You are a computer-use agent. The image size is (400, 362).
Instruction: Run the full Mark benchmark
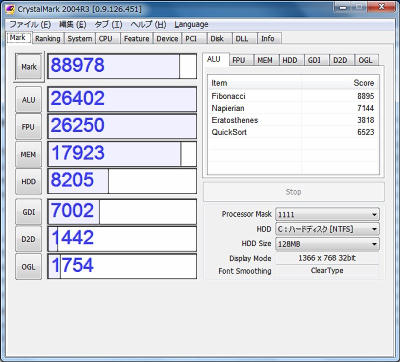coord(29,67)
